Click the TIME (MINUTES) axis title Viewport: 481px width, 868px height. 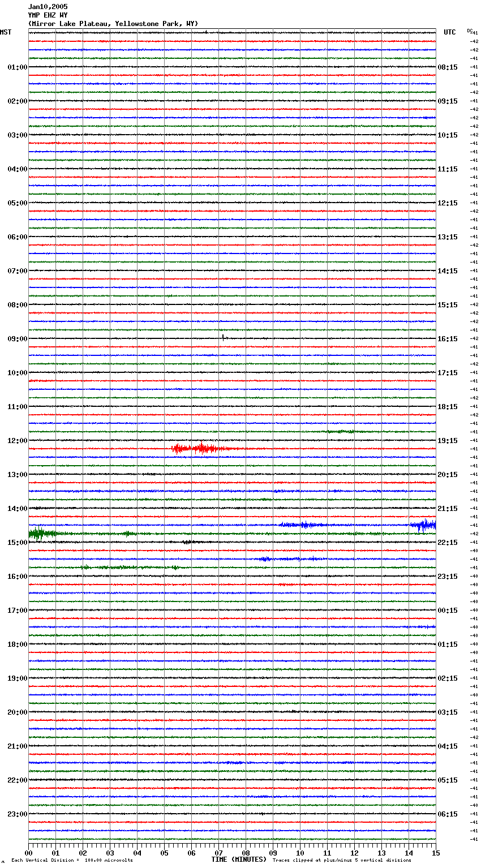tap(239, 860)
